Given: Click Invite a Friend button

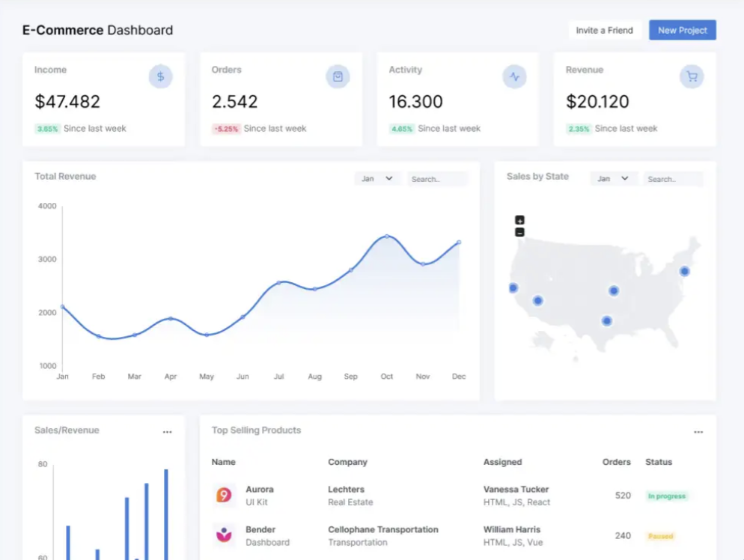Looking at the screenshot, I should 604,30.
